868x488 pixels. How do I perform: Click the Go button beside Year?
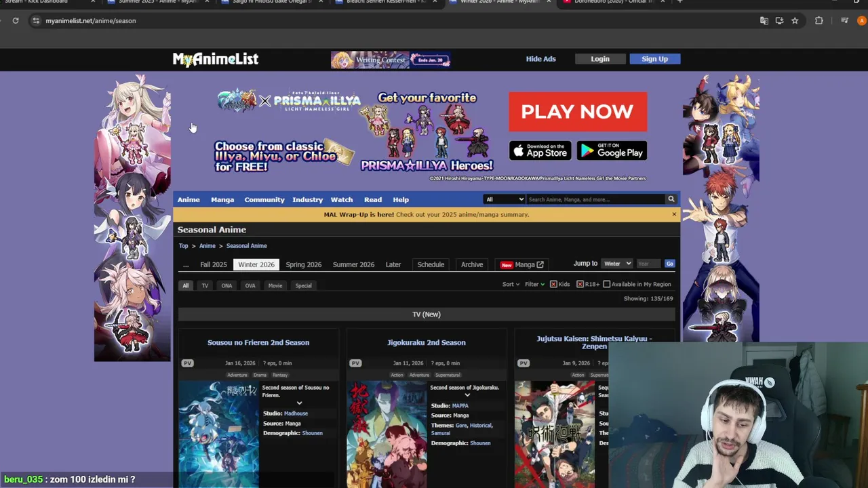click(670, 264)
